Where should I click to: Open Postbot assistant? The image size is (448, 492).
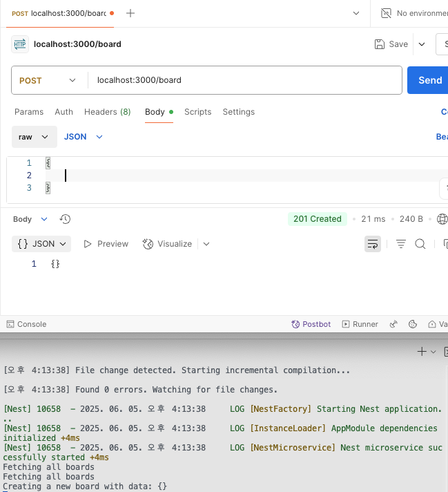(x=311, y=324)
